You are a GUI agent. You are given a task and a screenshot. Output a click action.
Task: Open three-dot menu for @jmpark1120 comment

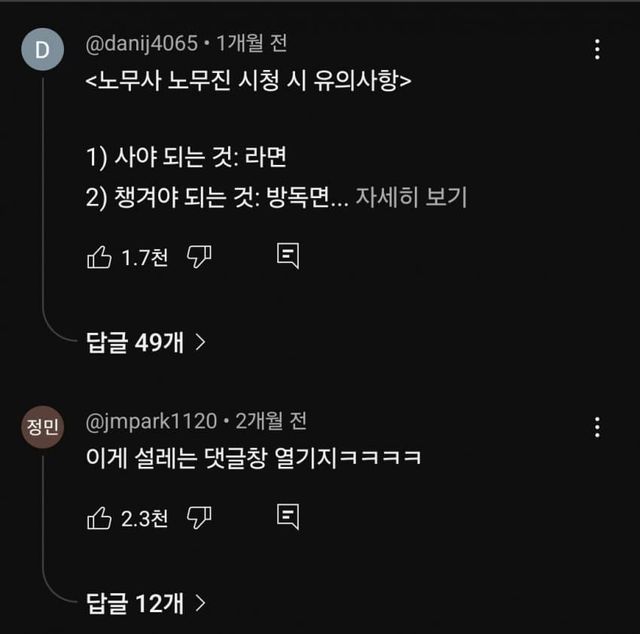tap(597, 427)
